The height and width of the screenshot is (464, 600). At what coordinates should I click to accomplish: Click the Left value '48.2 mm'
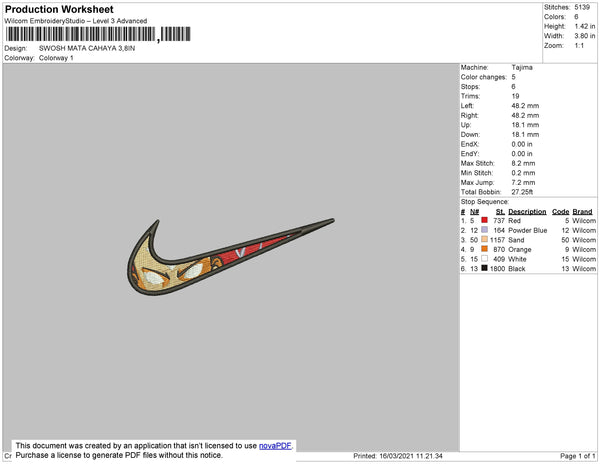pos(525,106)
